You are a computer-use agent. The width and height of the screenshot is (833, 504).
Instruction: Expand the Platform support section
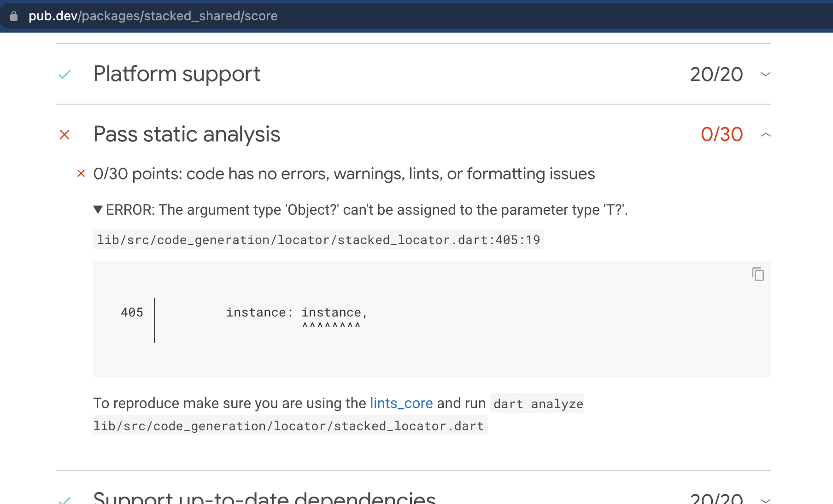pyautogui.click(x=765, y=74)
